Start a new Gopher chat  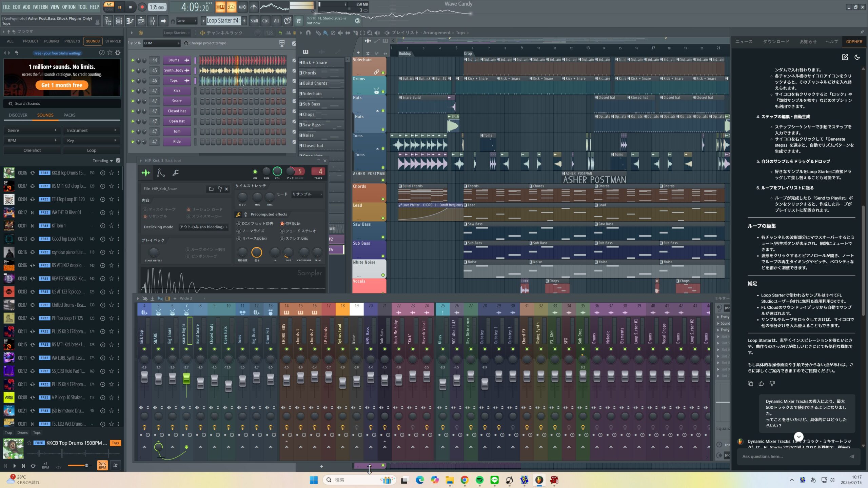[845, 57]
